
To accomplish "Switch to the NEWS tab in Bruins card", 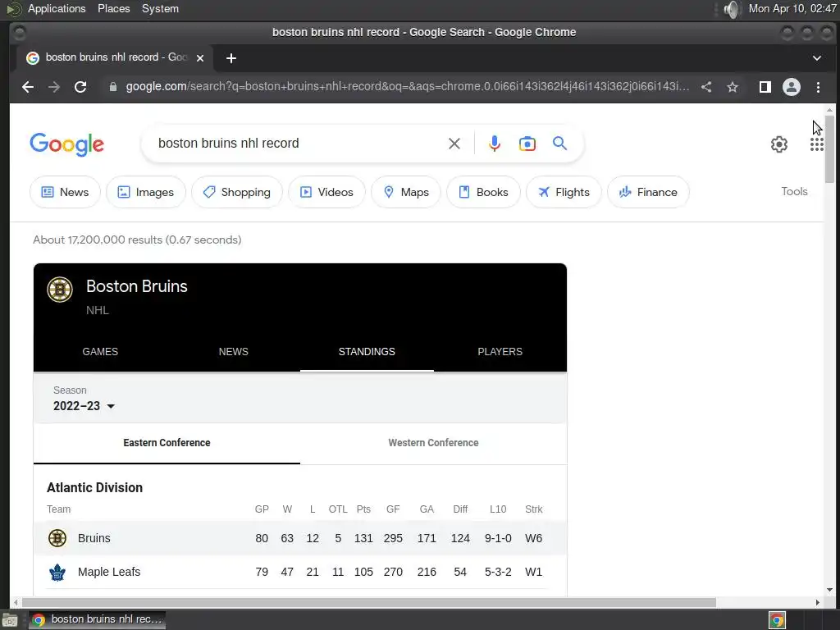I will [x=234, y=351].
